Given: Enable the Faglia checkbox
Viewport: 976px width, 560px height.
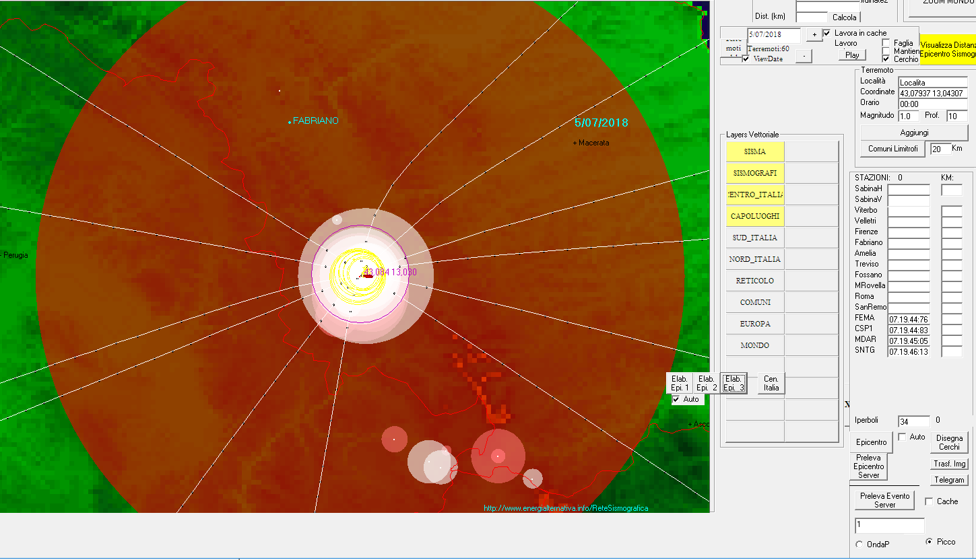Looking at the screenshot, I should coord(886,43).
